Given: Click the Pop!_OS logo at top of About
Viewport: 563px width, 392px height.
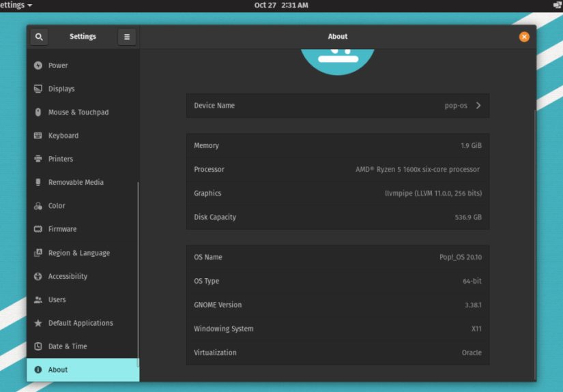Looking at the screenshot, I should pos(338,61).
